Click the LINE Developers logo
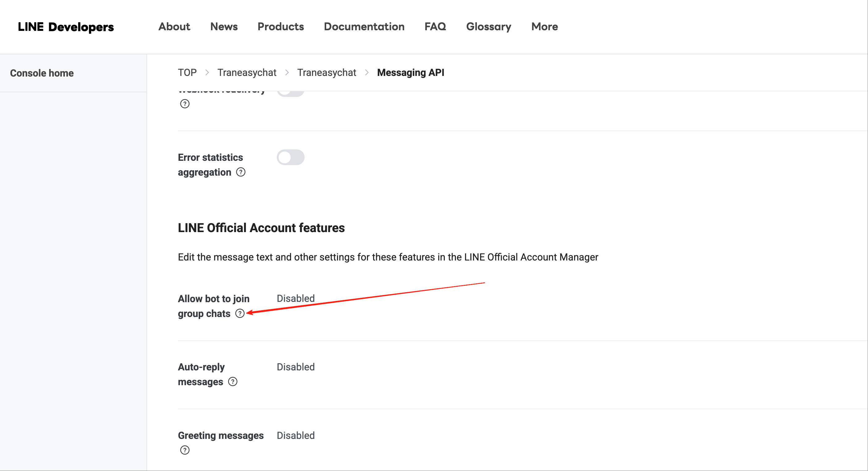 coord(66,27)
